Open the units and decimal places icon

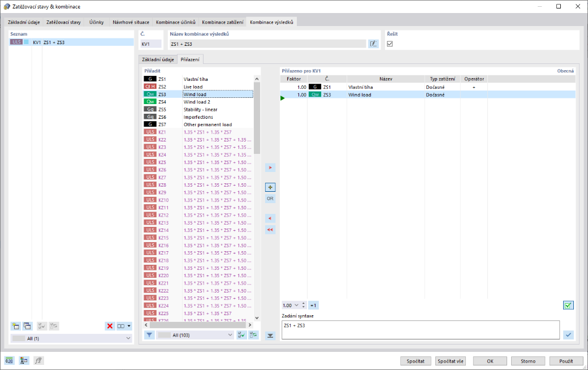pyautogui.click(x=9, y=360)
